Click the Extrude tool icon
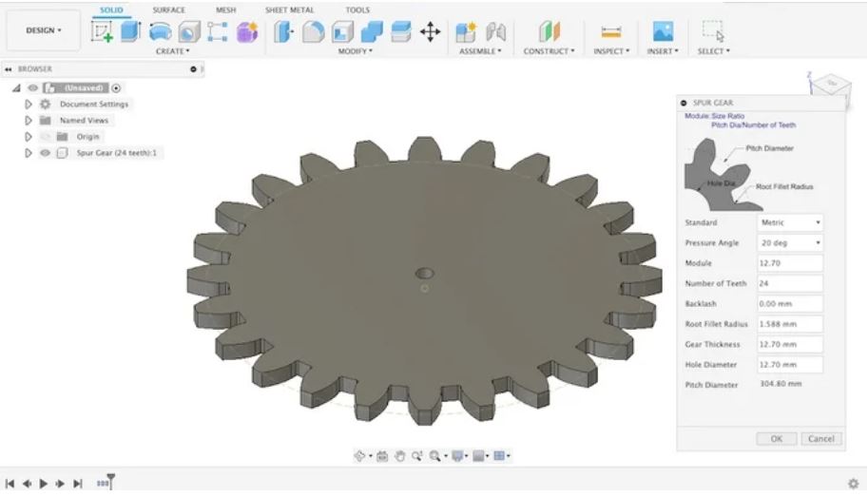This screenshot has width=868, height=497. click(130, 31)
